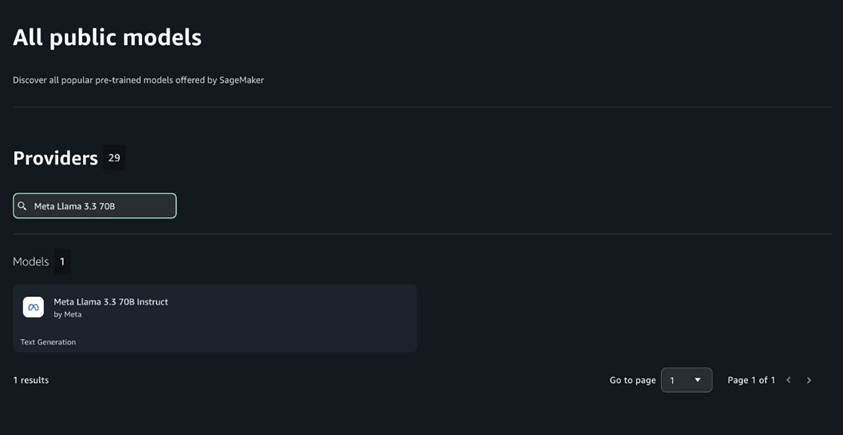Open the Go to page dropdown
The width and height of the screenshot is (843, 435).
(686, 380)
